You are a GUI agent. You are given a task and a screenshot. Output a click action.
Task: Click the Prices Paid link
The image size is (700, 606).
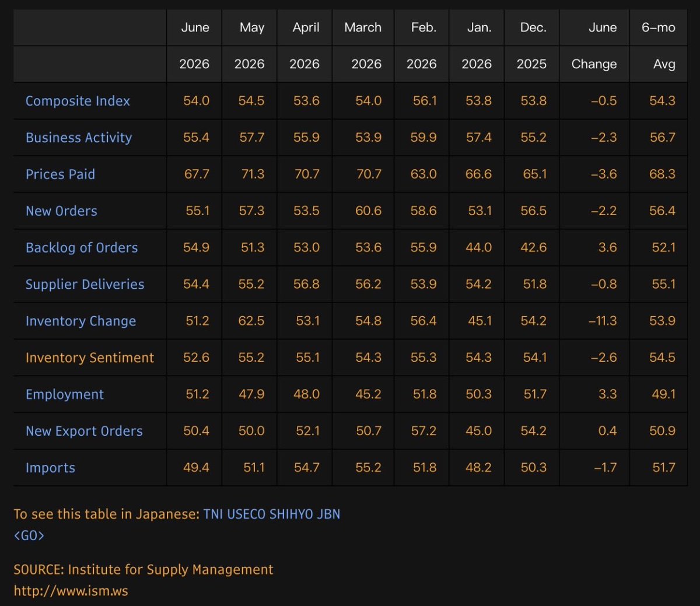60,174
